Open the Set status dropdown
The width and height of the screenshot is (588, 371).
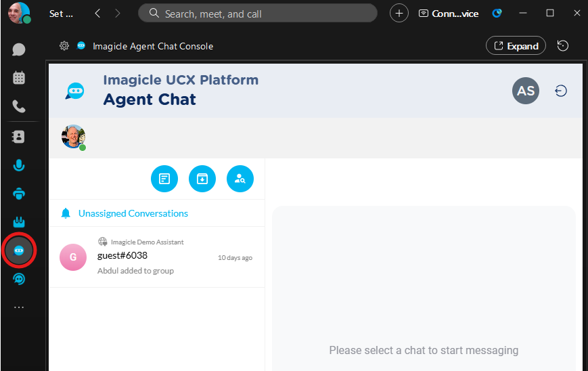(61, 14)
